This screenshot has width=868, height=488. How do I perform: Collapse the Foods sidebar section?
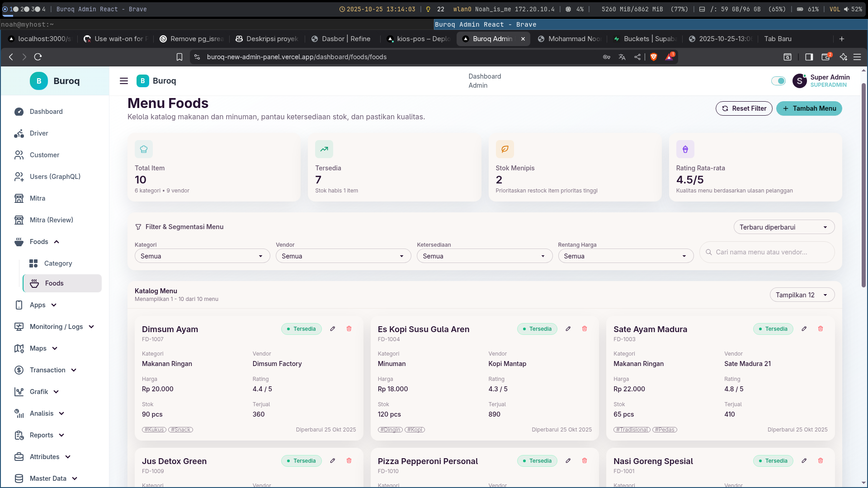57,242
